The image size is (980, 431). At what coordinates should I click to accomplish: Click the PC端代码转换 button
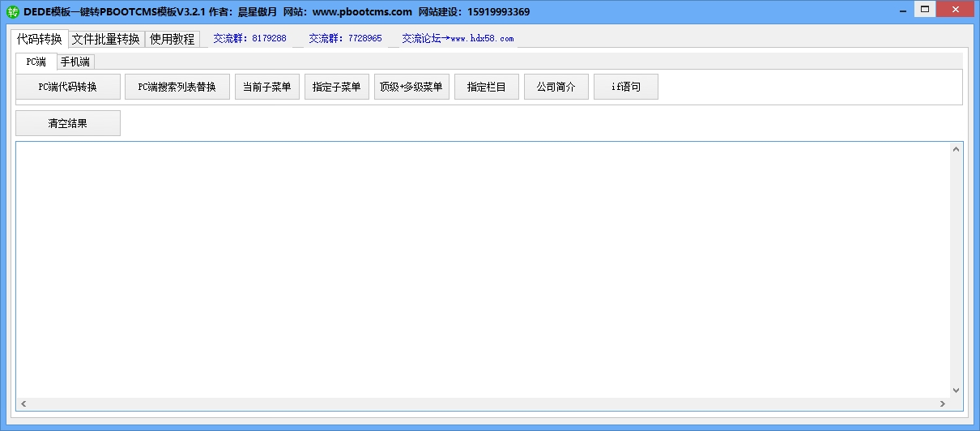coord(68,87)
